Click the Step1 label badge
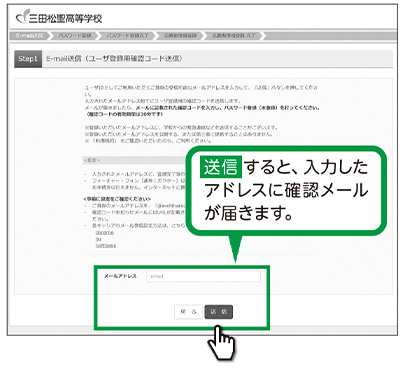The width and height of the screenshot is (420, 370). tap(28, 59)
